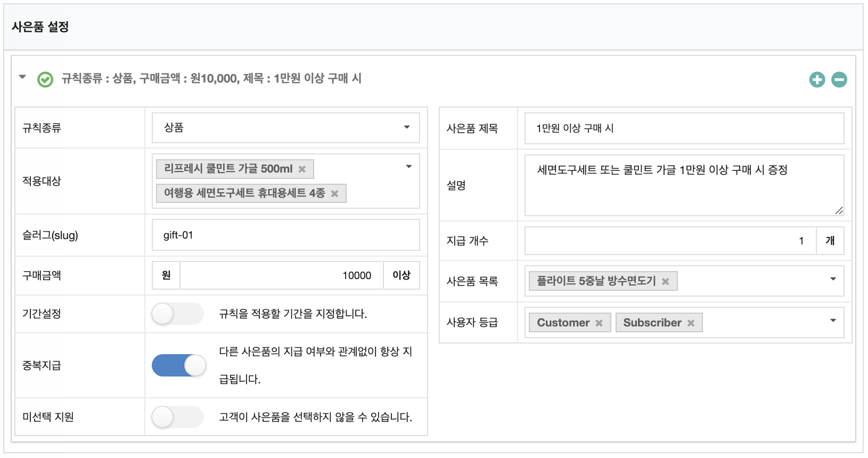
Task: Open the 규칙종류 dropdown showing 상품
Action: click(285, 128)
